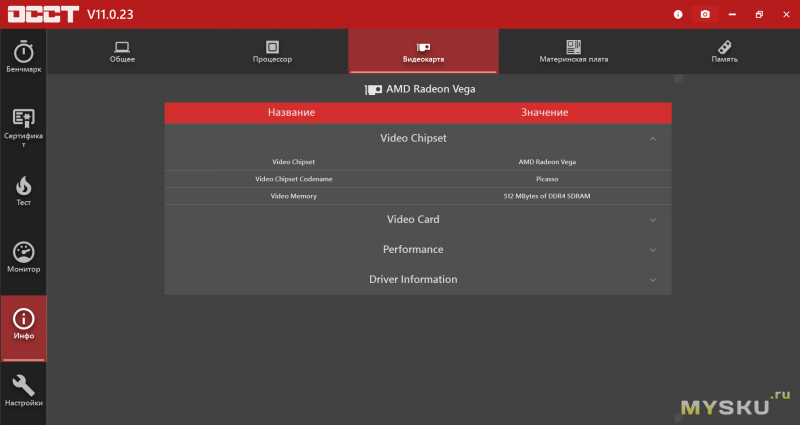800x425 pixels.
Task: Click the V11.0.23 version text
Action: pyautogui.click(x=110, y=14)
